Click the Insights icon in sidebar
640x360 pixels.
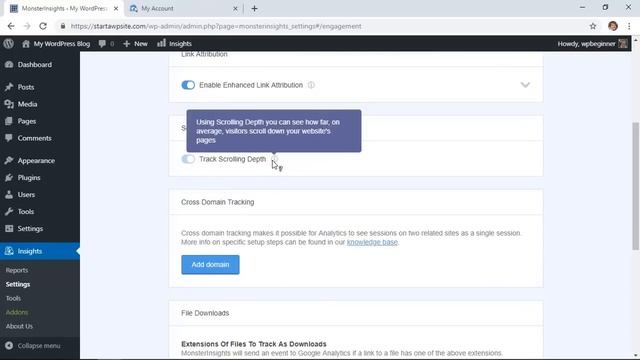click(x=9, y=251)
